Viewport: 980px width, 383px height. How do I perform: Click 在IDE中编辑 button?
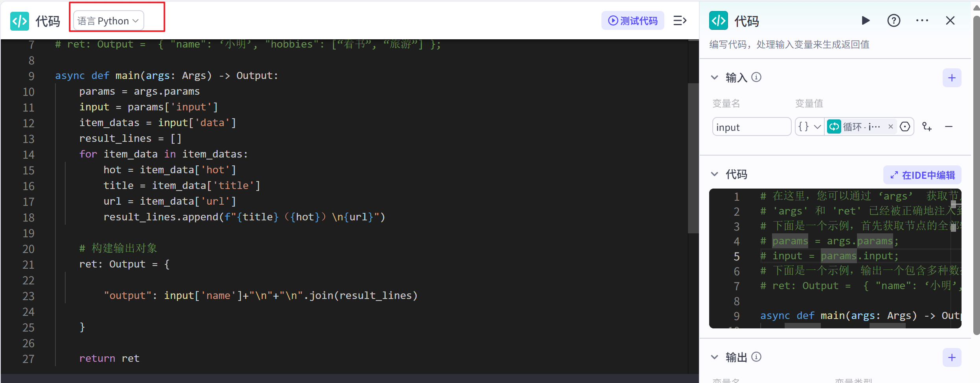(922, 175)
